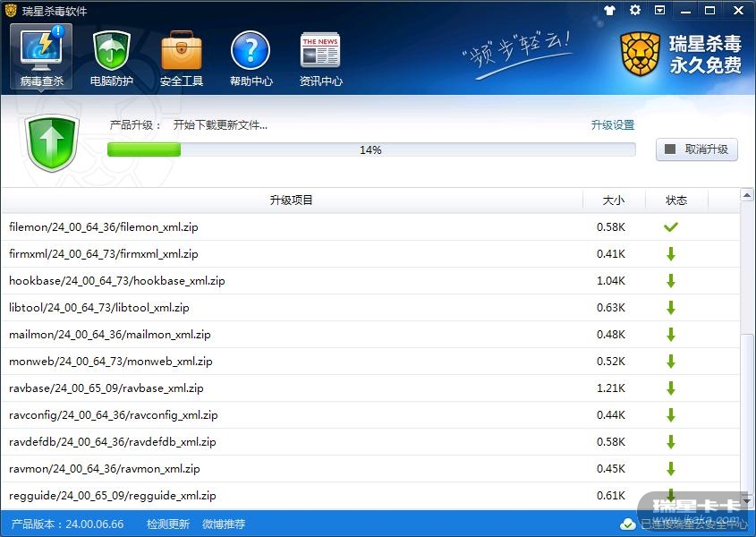Switch to 电脑防护 computer protection tab
This screenshot has height=537, width=756.
[111, 57]
